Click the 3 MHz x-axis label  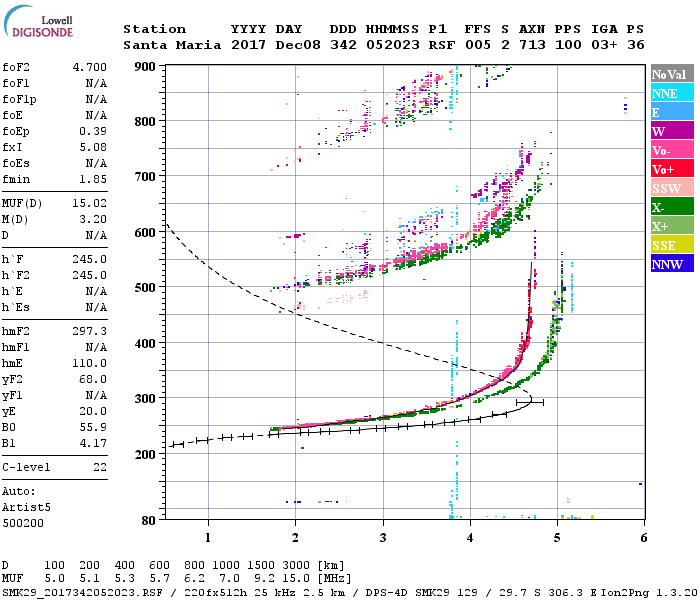click(x=383, y=538)
